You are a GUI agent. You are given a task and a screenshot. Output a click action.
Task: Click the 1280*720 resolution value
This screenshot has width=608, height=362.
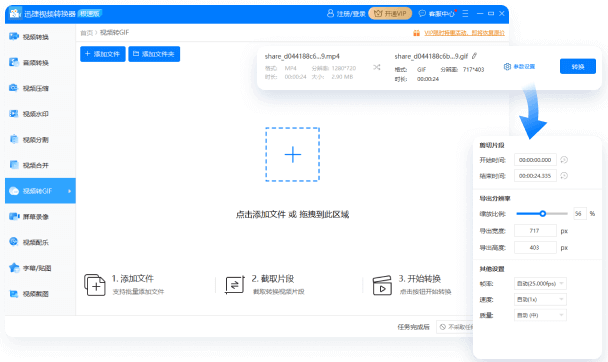[344, 68]
